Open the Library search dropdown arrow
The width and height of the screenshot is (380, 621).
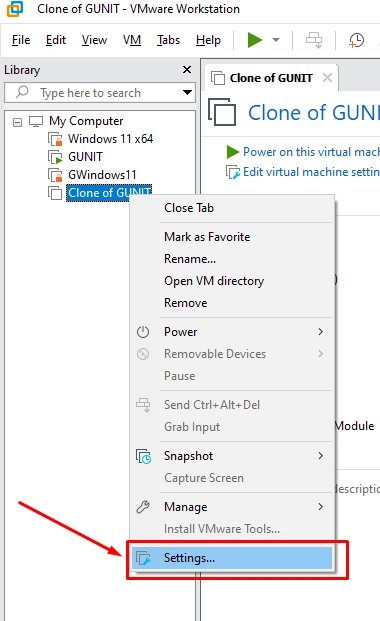187,93
